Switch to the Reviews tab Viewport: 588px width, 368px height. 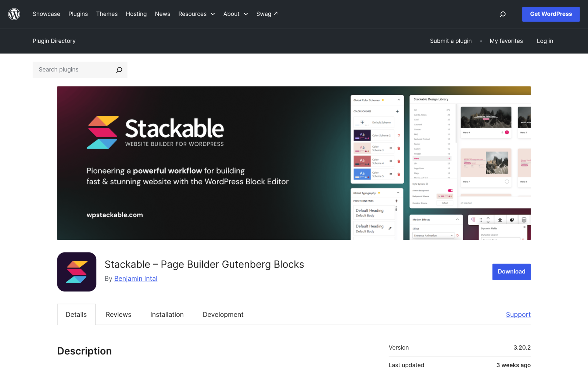coord(118,315)
